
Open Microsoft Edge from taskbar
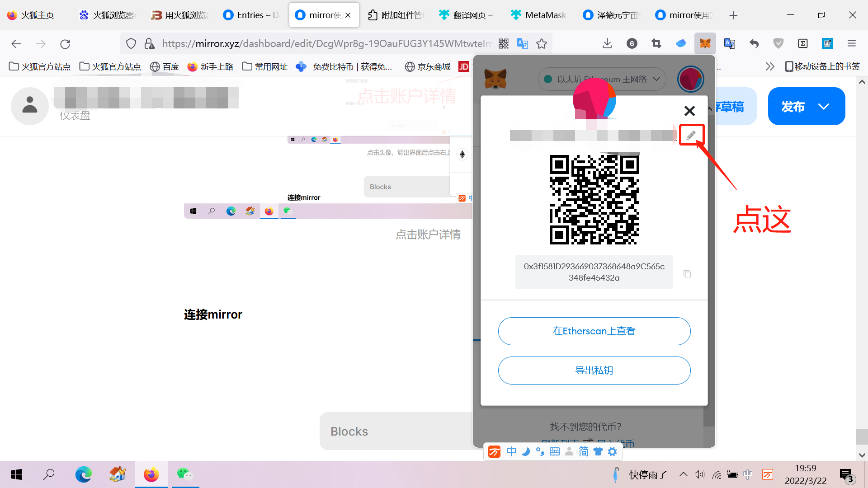click(x=83, y=474)
